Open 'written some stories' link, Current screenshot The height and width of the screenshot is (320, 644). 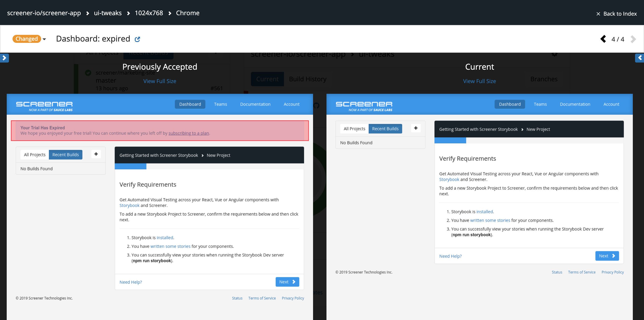click(x=490, y=220)
